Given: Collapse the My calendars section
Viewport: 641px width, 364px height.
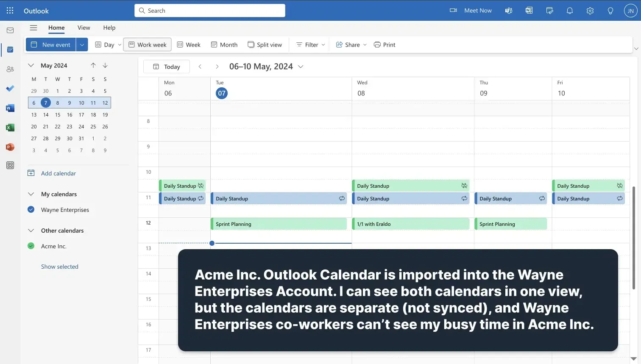Looking at the screenshot, I should click(x=31, y=194).
